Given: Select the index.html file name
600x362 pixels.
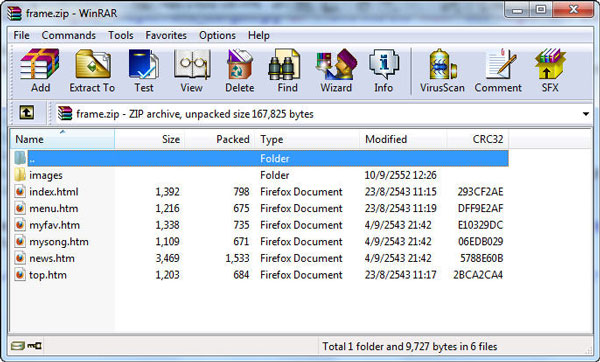Looking at the screenshot, I should click(54, 192).
